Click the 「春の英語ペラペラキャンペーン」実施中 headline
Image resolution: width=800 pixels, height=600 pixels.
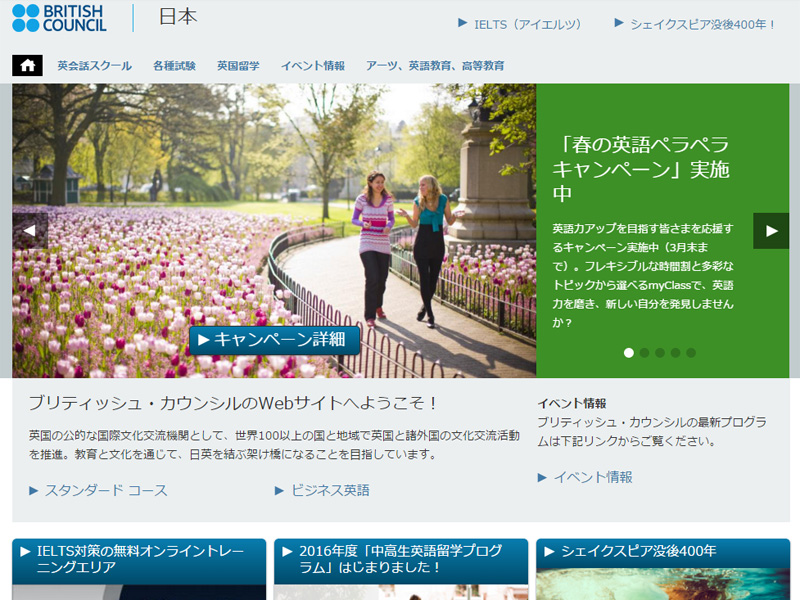click(642, 169)
